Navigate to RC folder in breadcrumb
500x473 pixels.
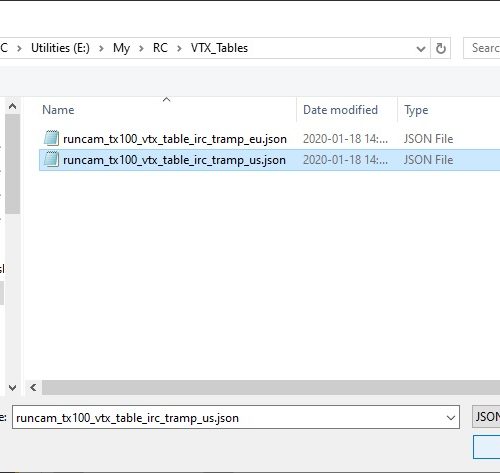coord(160,48)
